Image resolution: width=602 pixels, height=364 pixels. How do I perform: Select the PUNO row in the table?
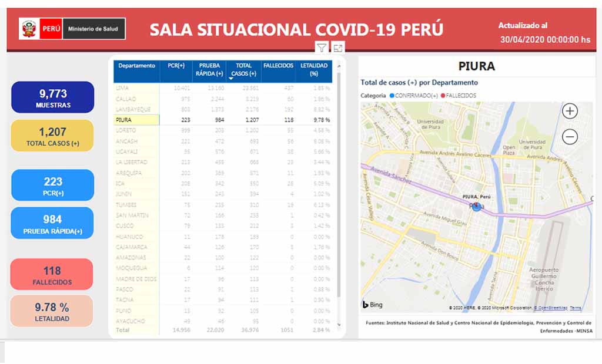click(223, 311)
